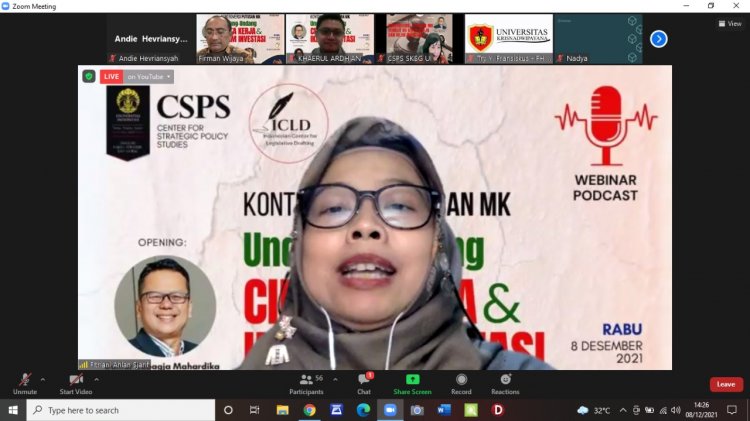750x421 pixels.
Task: Open the Chat panel
Action: coord(364,384)
